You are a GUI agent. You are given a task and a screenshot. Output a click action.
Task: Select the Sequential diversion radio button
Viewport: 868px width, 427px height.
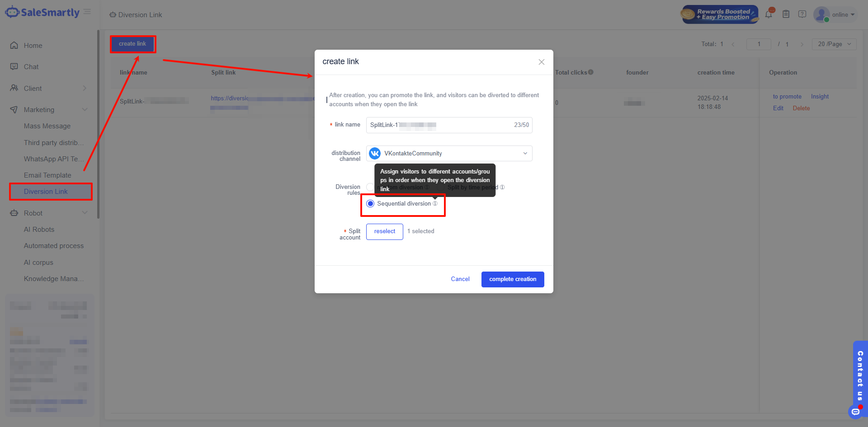pyautogui.click(x=370, y=204)
